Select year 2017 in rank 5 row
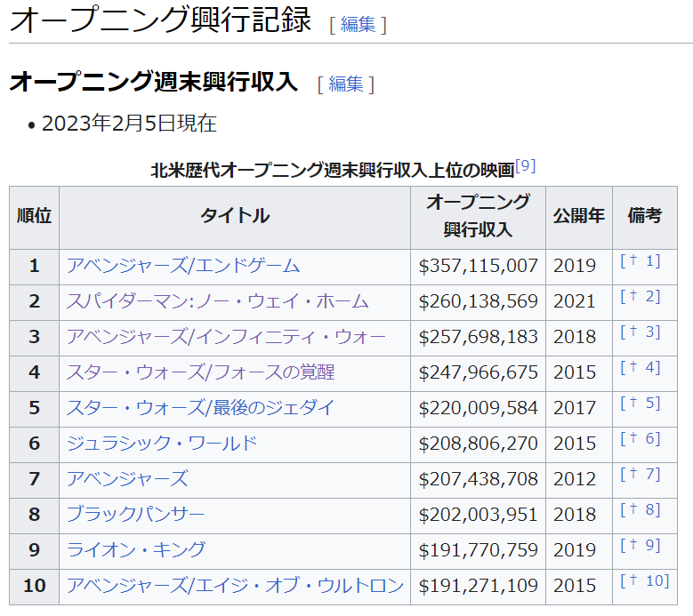 (575, 408)
